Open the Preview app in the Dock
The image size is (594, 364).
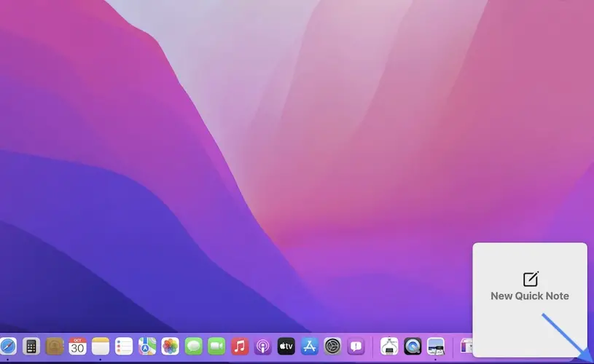coord(436,347)
